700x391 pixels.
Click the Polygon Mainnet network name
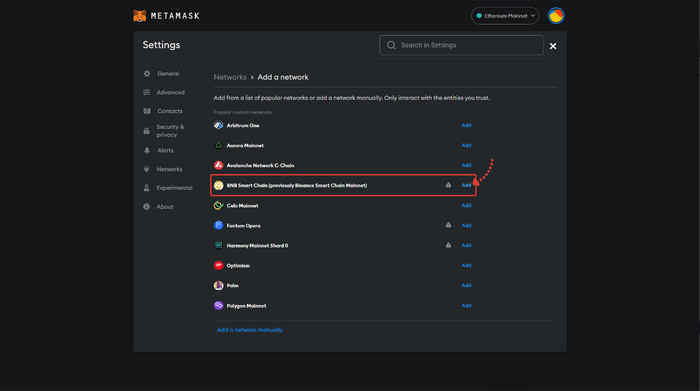point(246,306)
